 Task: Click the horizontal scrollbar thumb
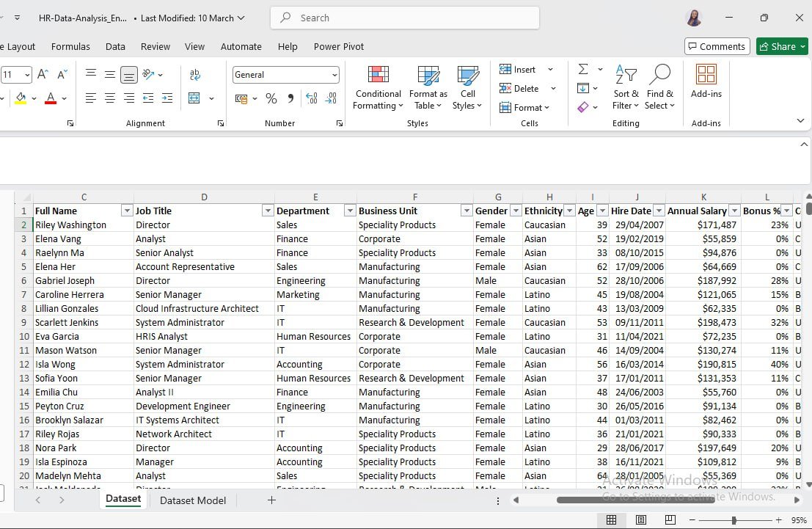(635, 500)
